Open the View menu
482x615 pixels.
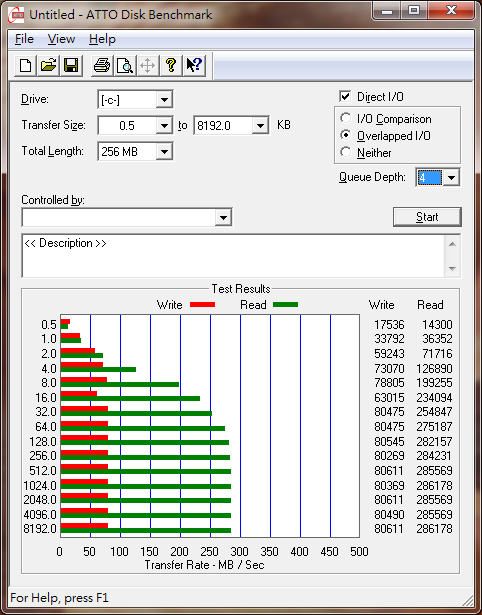tap(61, 39)
